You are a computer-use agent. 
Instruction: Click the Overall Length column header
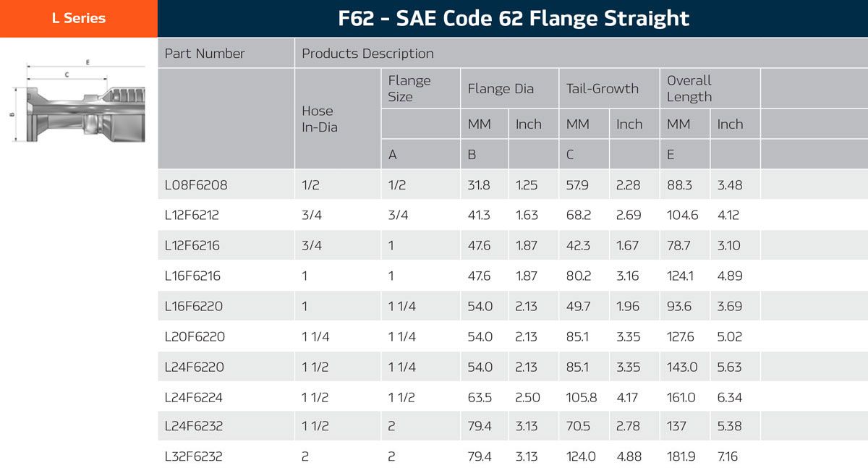(689, 89)
